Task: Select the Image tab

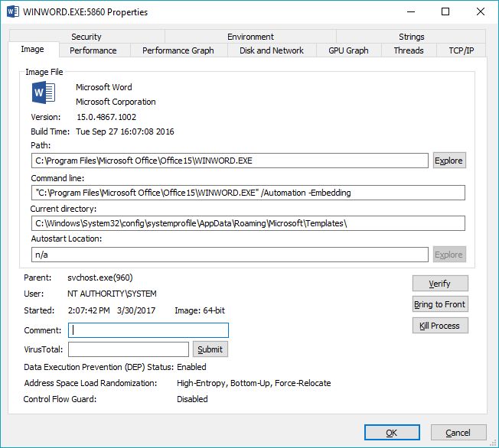Action: tap(32, 49)
